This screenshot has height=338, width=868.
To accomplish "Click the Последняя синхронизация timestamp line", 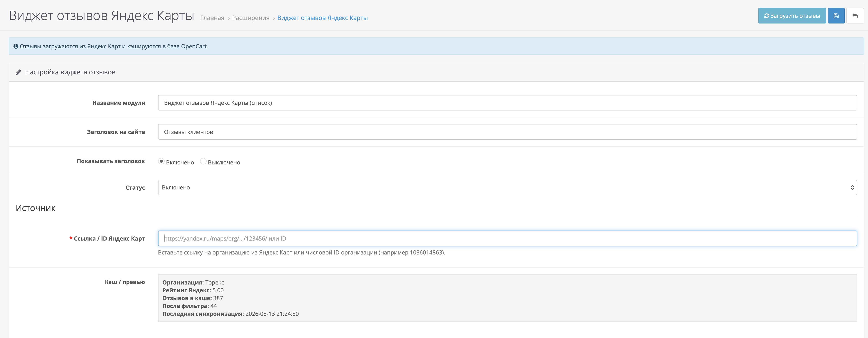I will click(x=230, y=314).
